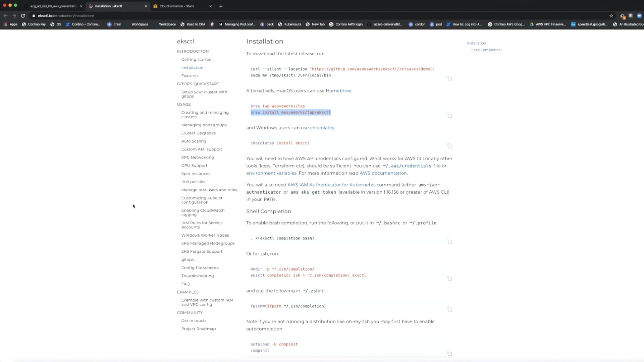Copy the fpath zshrc line
This screenshot has width=644, height=362.
449,309
